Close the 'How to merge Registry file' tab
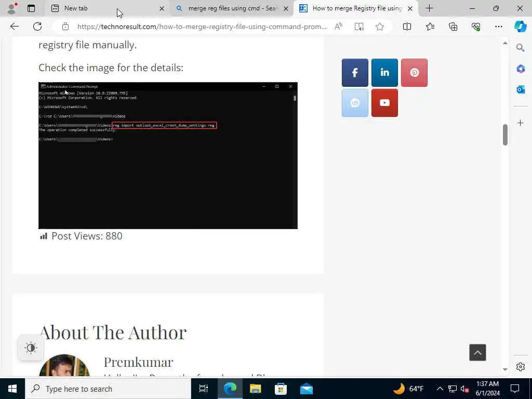Screen dimensions: 532x399 point(410,8)
